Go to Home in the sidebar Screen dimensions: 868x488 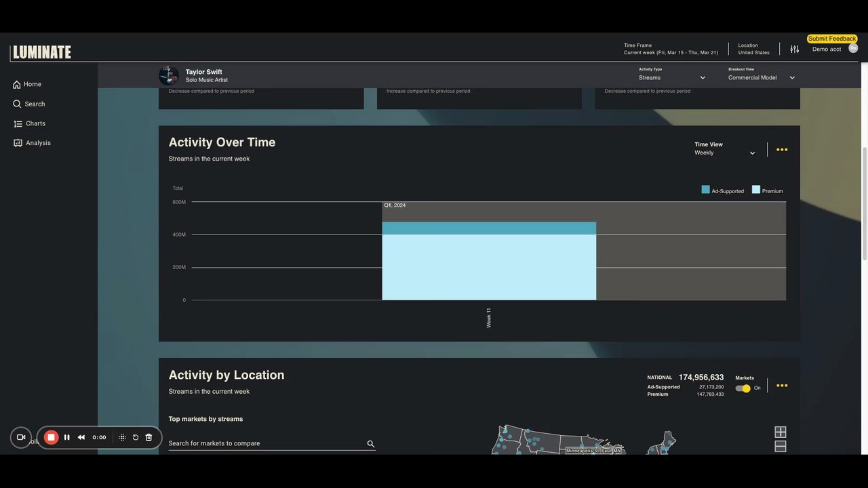pos(32,85)
